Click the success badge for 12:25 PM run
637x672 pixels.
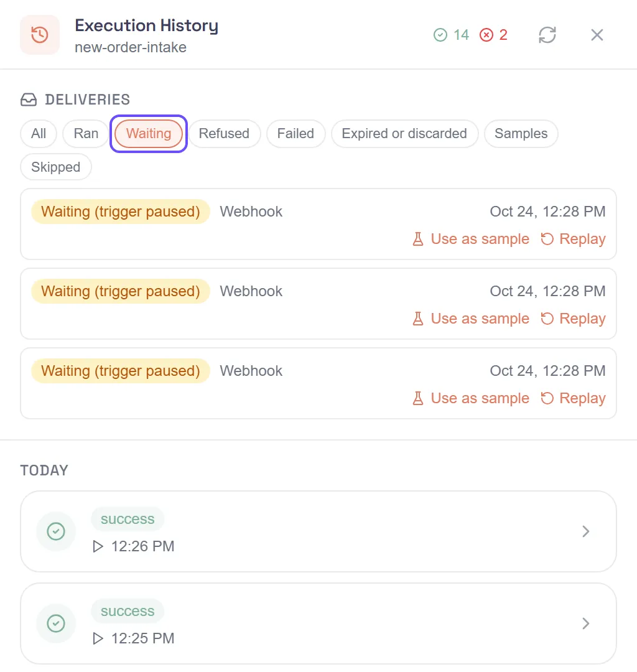128,611
